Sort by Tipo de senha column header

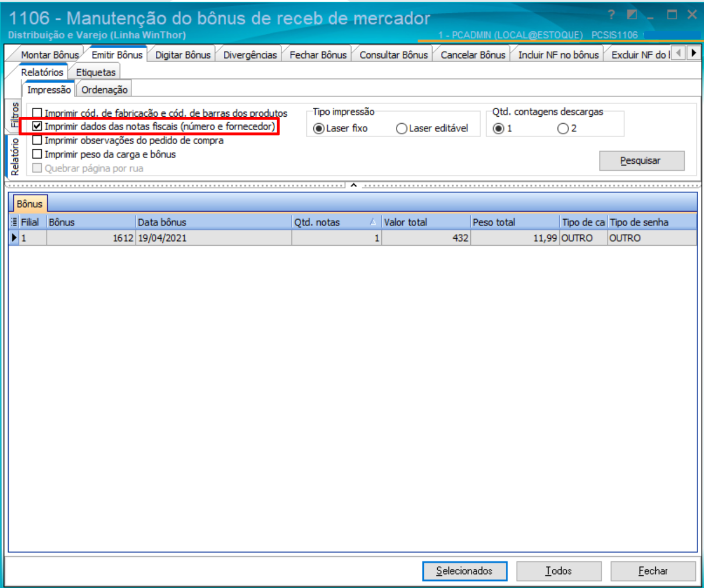click(652, 222)
